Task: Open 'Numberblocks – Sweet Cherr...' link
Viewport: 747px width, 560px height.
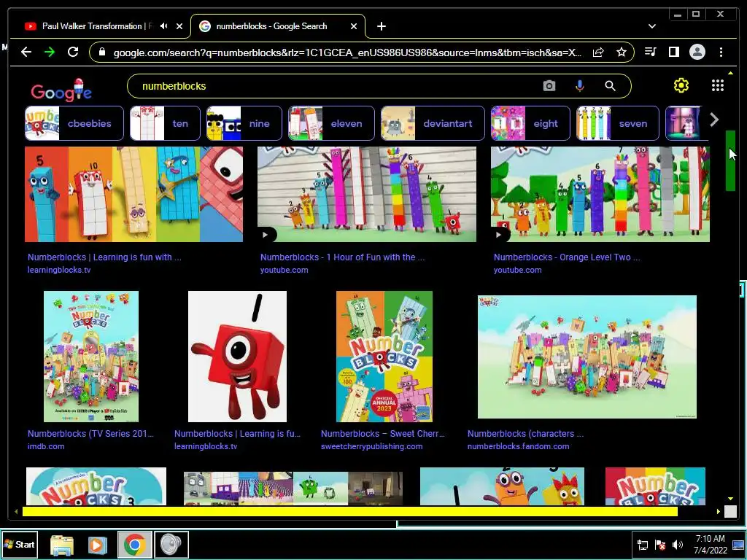Action: click(x=382, y=434)
